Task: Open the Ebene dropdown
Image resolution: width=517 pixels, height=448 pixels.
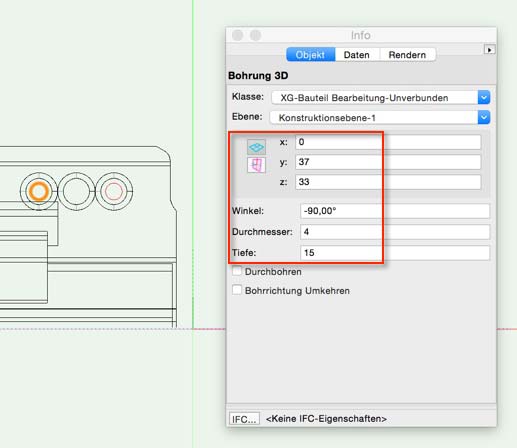Action: click(380, 118)
